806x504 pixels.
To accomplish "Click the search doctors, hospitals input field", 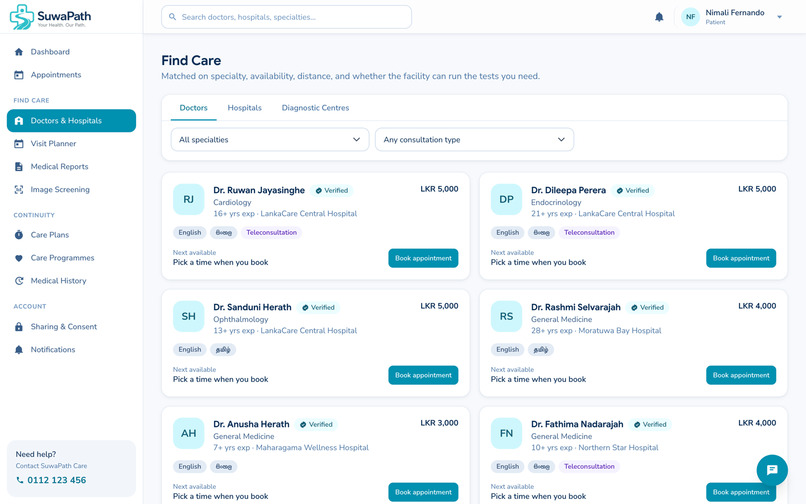I will (x=286, y=17).
